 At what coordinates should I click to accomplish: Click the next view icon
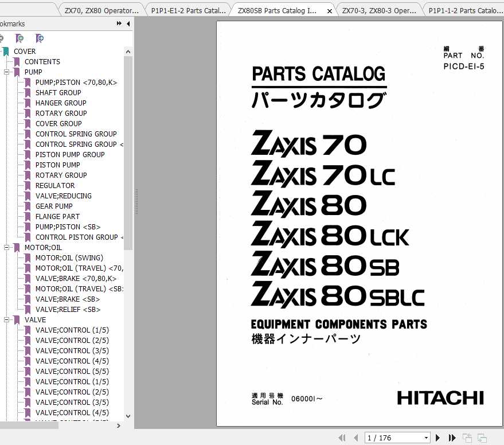(482, 436)
